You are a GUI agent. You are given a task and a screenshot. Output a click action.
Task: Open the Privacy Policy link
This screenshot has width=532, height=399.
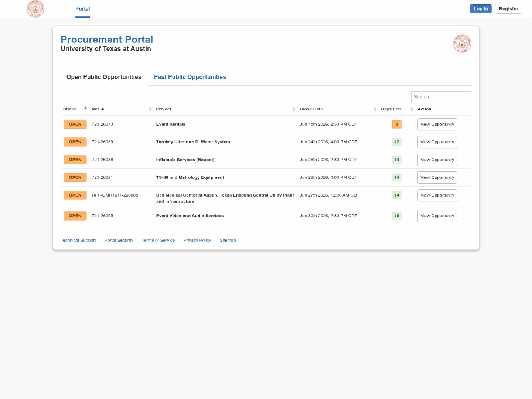coord(197,241)
